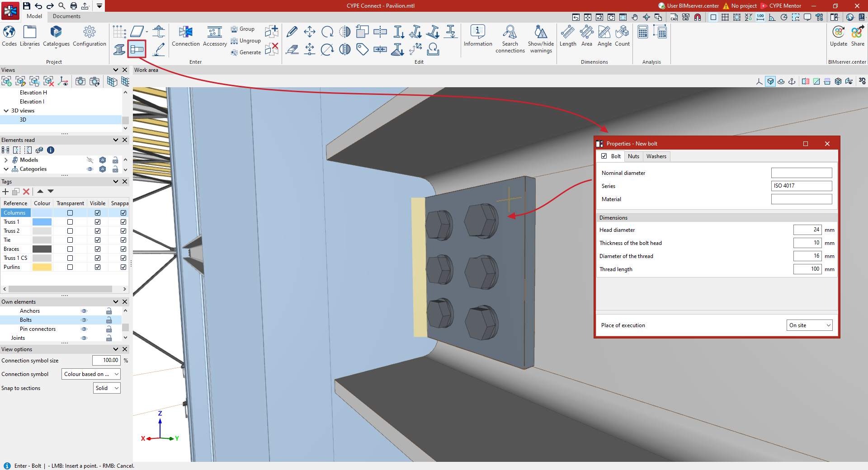The image size is (868, 470).
Task: Delete the selected tag with red X
Action: [x=26, y=192]
